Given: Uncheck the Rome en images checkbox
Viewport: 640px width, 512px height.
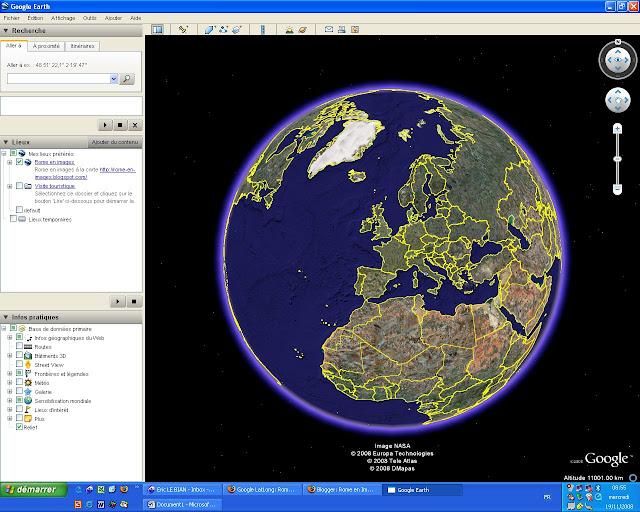Looking at the screenshot, I should (19, 162).
